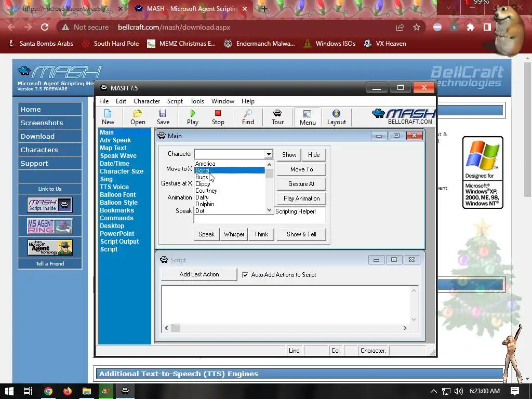This screenshot has width=532, height=399.
Task: Open the Script menu
Action: (x=175, y=101)
